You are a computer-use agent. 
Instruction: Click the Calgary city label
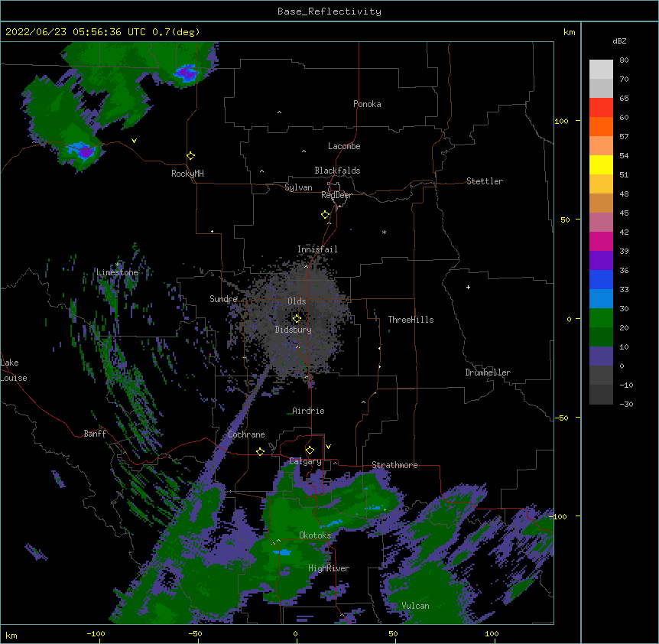(305, 461)
